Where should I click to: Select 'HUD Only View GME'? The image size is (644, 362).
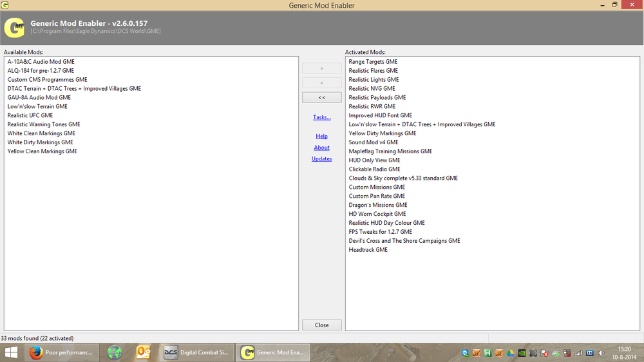coord(374,160)
